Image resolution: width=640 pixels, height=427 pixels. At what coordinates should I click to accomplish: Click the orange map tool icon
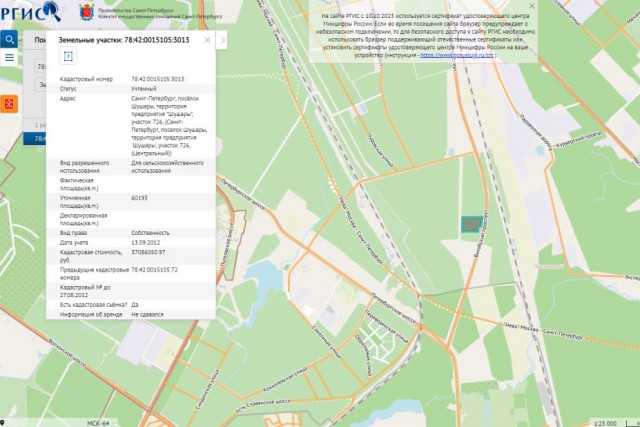(9, 103)
